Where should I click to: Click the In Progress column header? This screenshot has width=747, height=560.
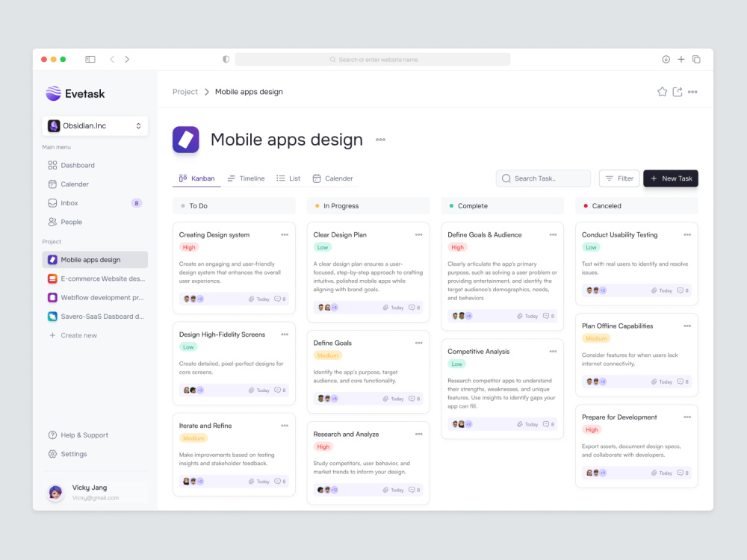(x=368, y=206)
